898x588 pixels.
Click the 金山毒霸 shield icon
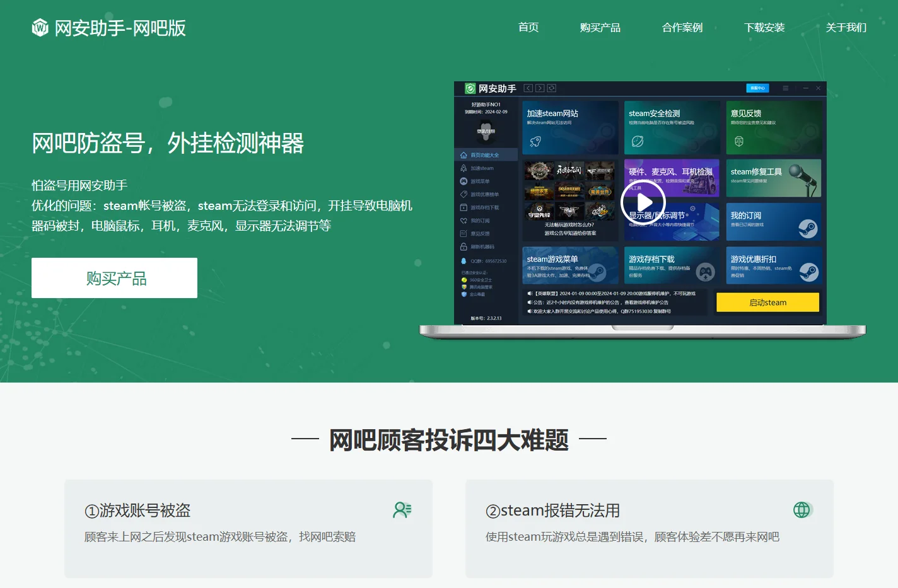pyautogui.click(x=464, y=294)
